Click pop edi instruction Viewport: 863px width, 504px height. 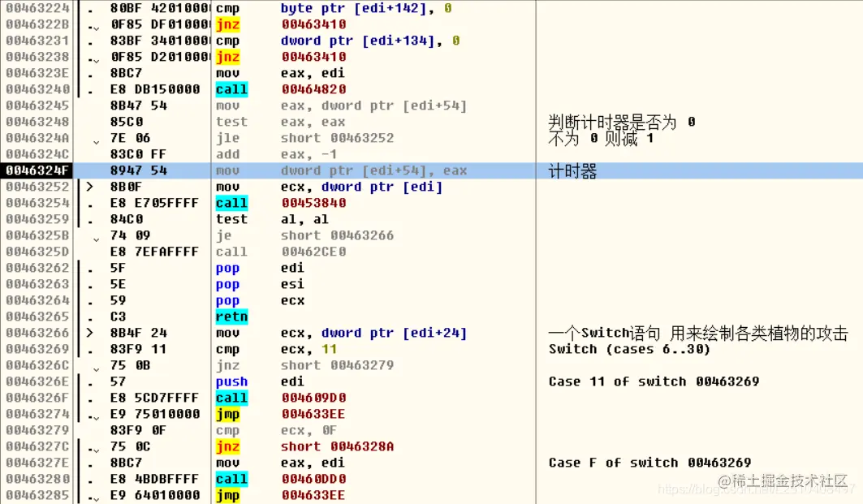260,268
